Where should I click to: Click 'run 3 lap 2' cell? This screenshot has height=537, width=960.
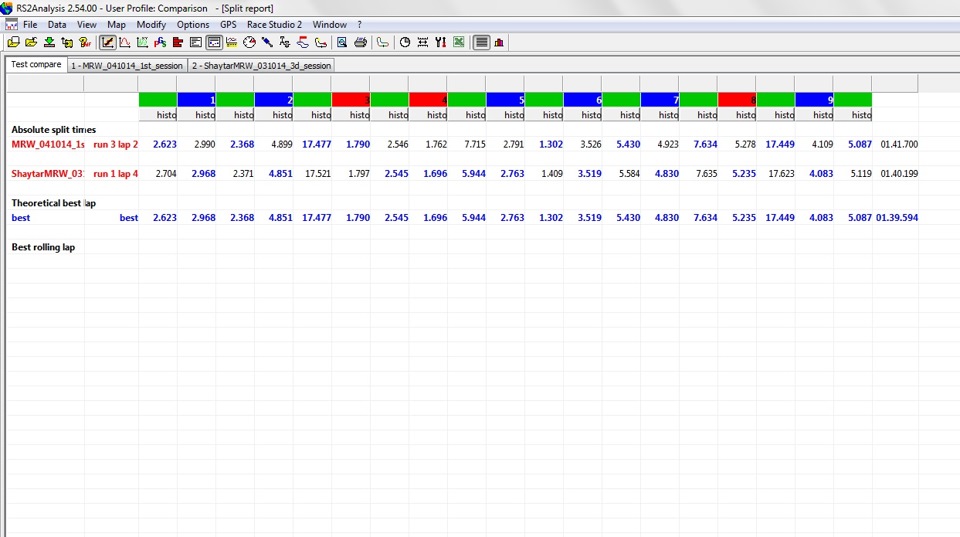pos(115,145)
